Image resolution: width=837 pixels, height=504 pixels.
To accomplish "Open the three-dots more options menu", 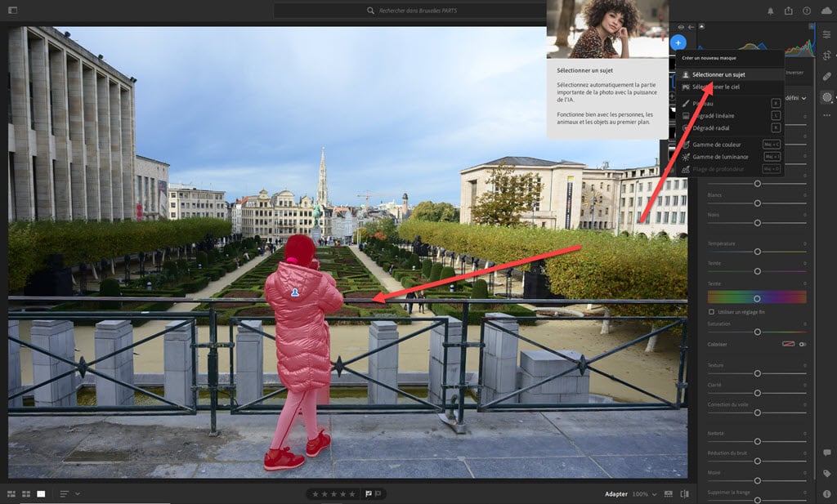I will (826, 115).
